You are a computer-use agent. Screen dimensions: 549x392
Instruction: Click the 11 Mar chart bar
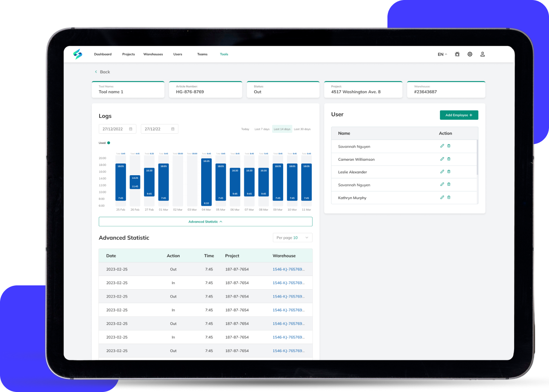[x=306, y=182]
